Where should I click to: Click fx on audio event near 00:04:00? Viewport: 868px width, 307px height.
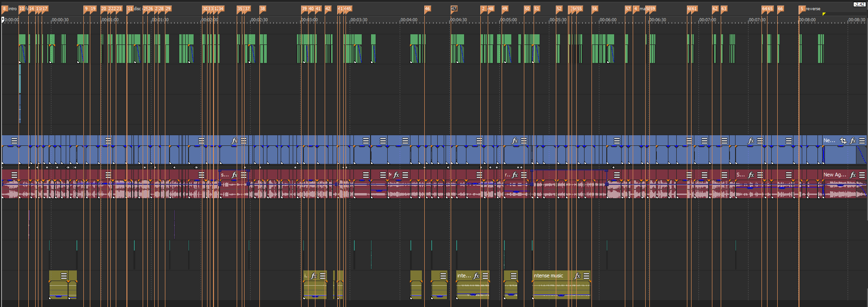coord(396,175)
